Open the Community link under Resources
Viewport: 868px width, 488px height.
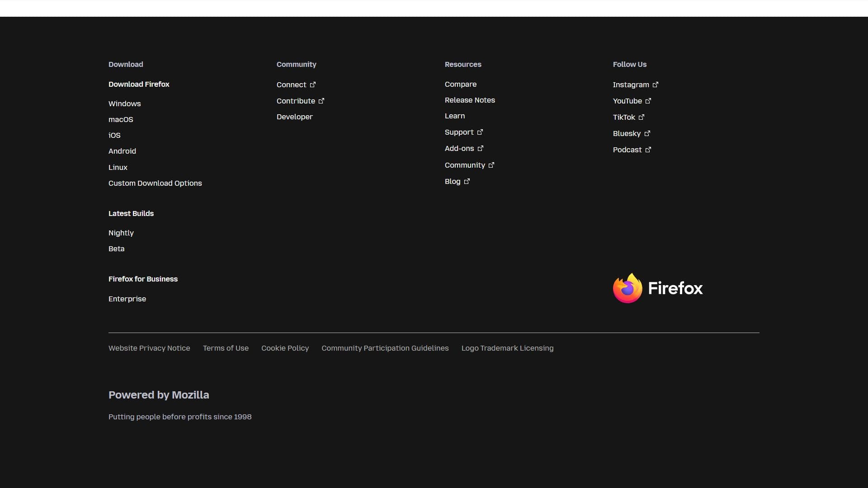[465, 165]
